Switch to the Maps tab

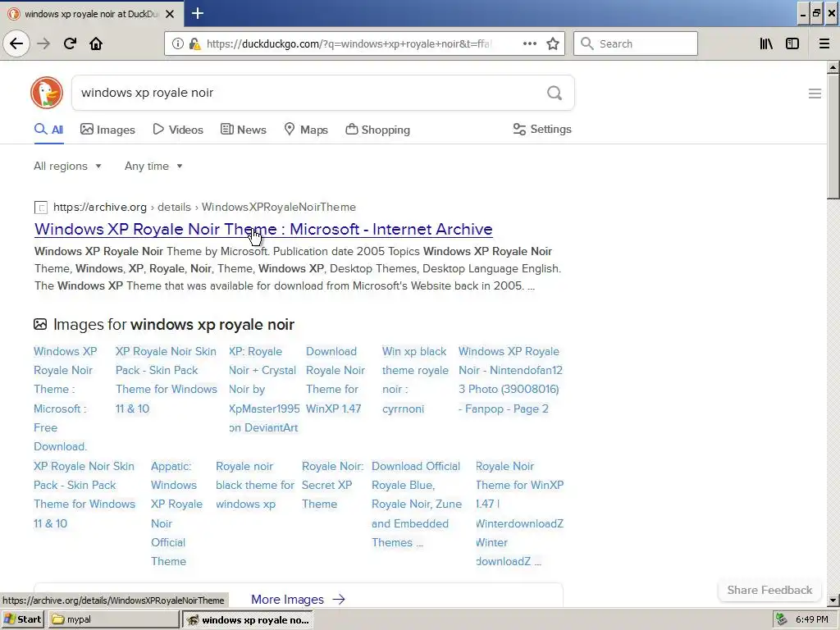coord(306,130)
